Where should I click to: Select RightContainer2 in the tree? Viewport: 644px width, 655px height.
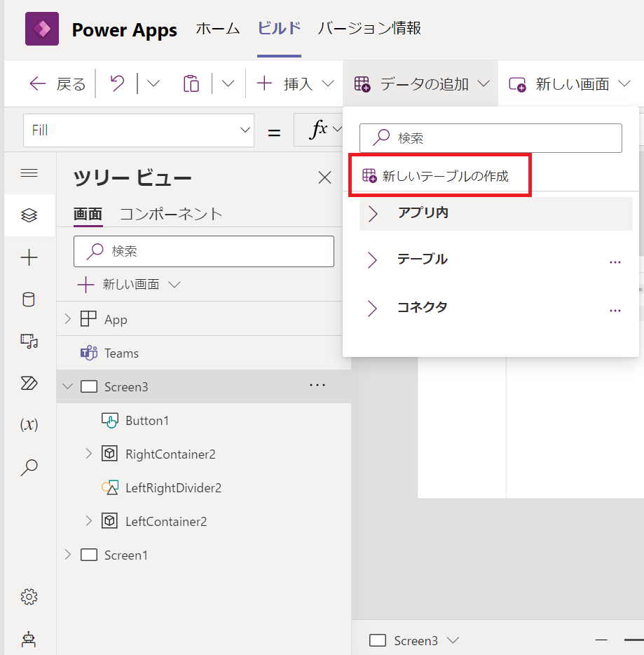pos(170,454)
